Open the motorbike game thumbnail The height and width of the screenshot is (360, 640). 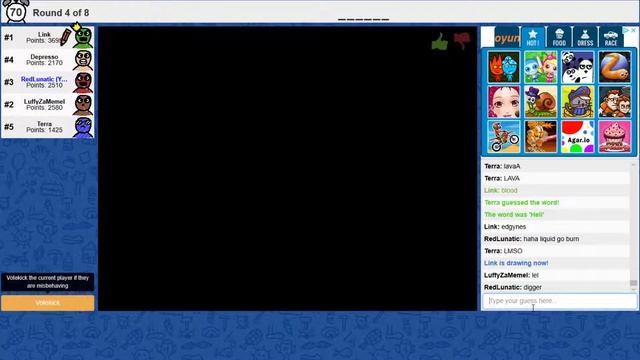504,136
